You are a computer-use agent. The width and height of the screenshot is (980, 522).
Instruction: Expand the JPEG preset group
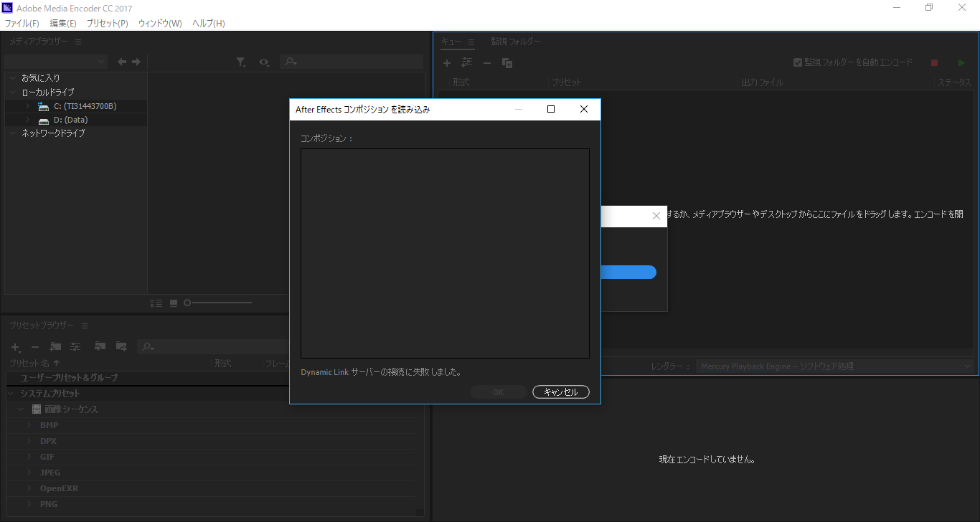coord(29,473)
